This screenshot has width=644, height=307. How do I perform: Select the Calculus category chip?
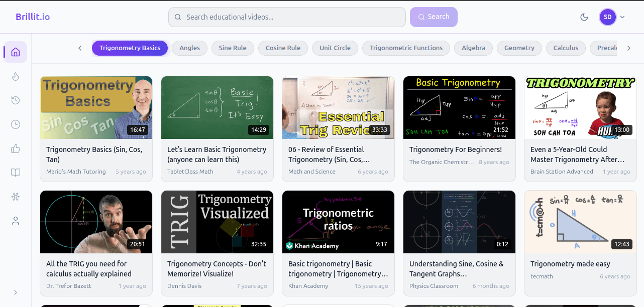(566, 48)
